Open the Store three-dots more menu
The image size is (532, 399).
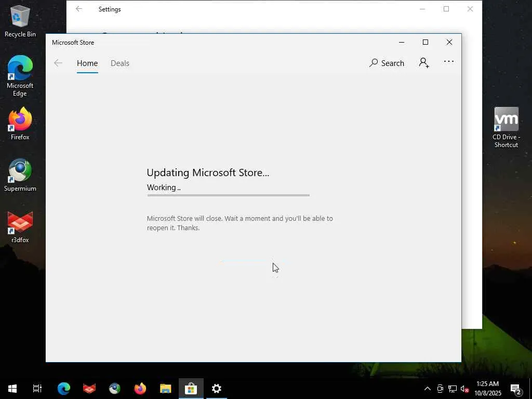tap(449, 62)
